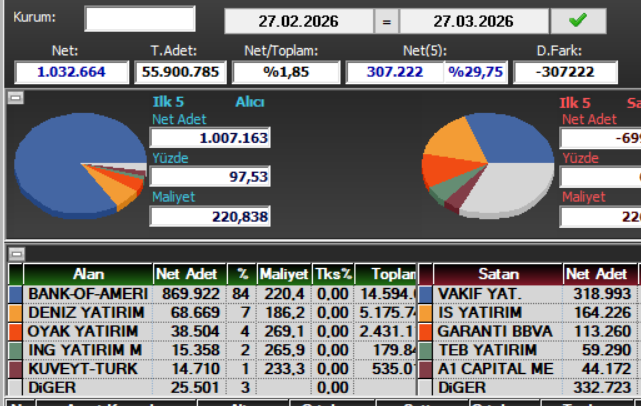641x406 pixels.
Task: Click the % column header
Action: click(242, 274)
